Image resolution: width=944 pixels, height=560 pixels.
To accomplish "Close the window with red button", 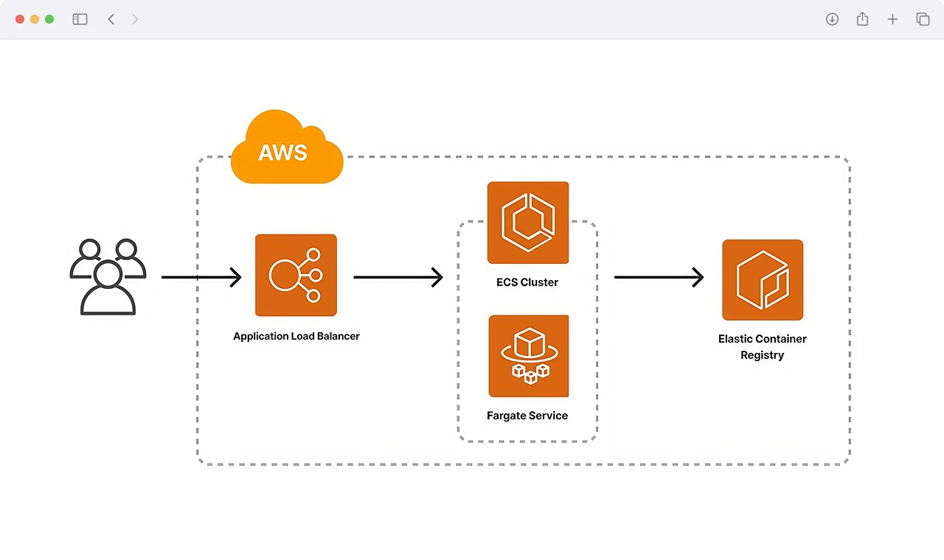I will click(x=19, y=19).
